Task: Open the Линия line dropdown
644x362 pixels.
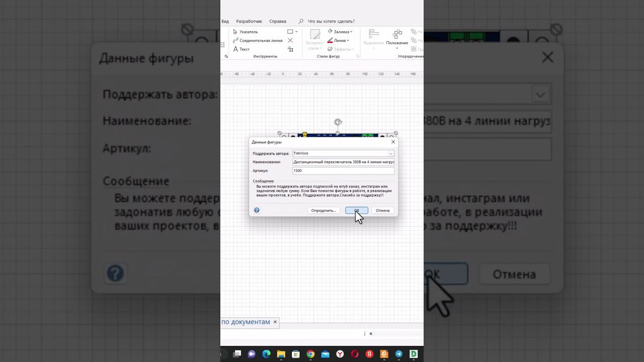Action: click(x=338, y=40)
